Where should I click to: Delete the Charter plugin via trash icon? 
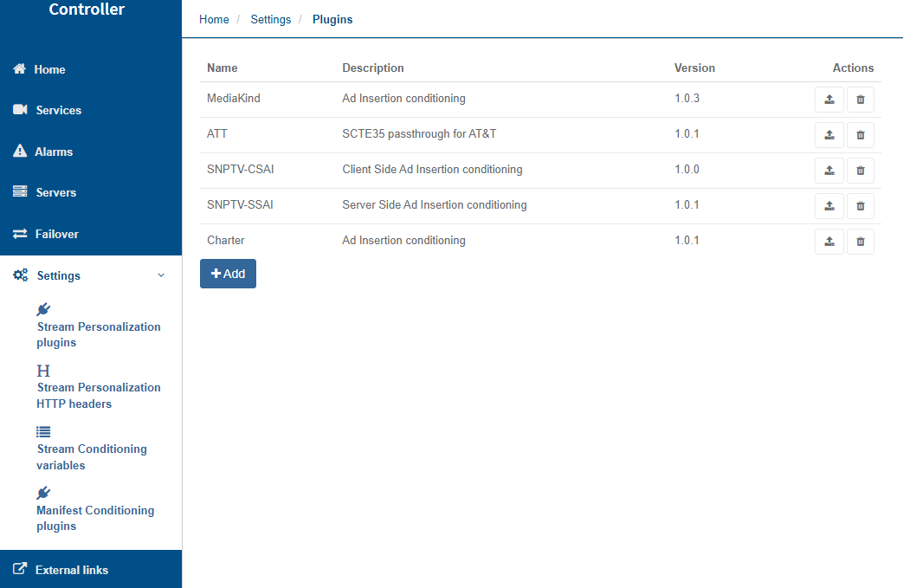[x=860, y=242]
